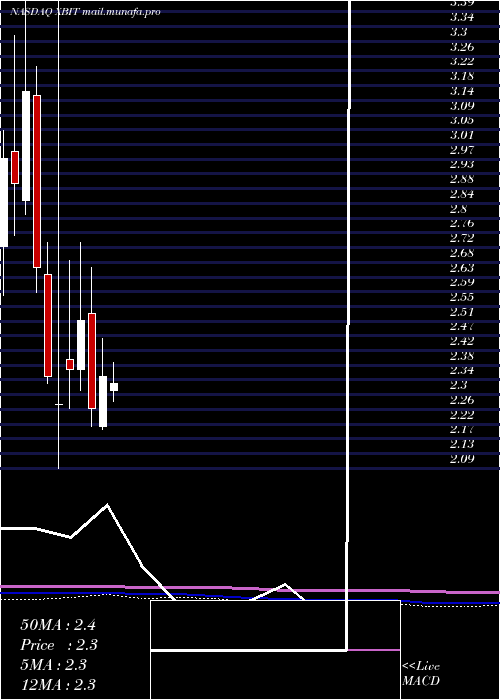Viewport: 500px width, 700px height.
Task: Click the 2.09 price axis label
Action: (x=462, y=458)
